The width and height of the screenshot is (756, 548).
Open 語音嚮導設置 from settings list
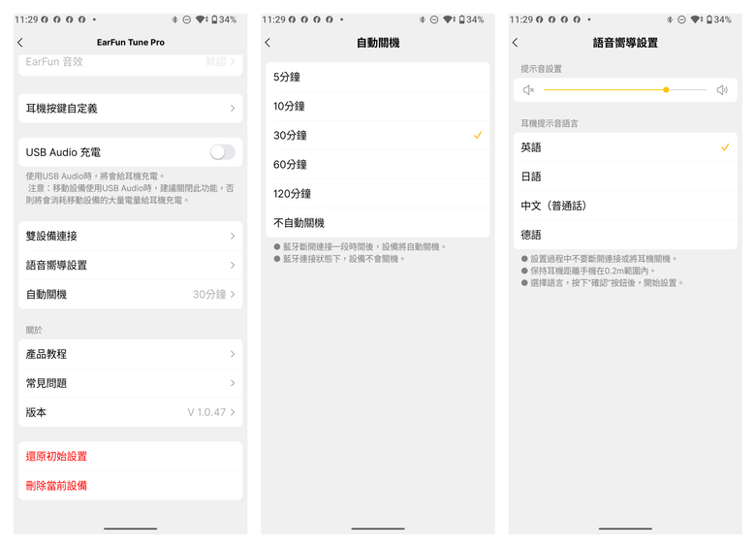click(x=130, y=265)
